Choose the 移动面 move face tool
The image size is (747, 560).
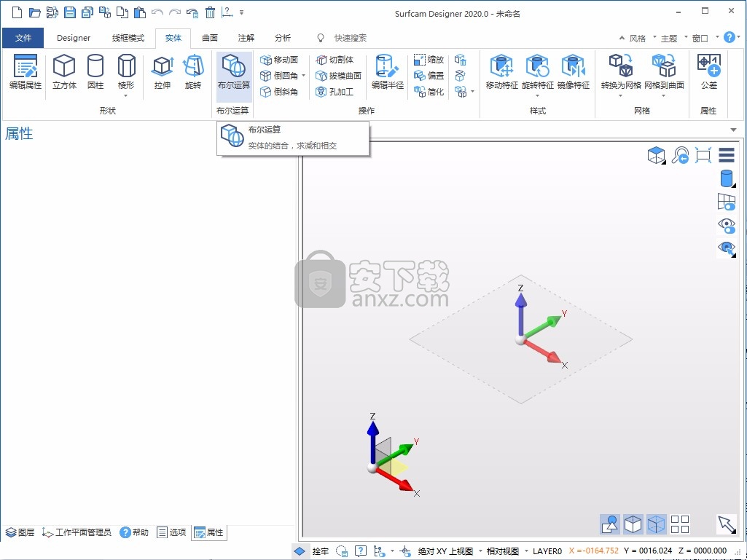279,60
